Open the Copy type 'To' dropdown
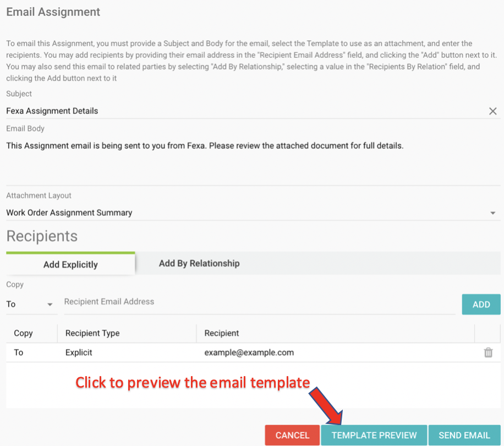 (31, 304)
